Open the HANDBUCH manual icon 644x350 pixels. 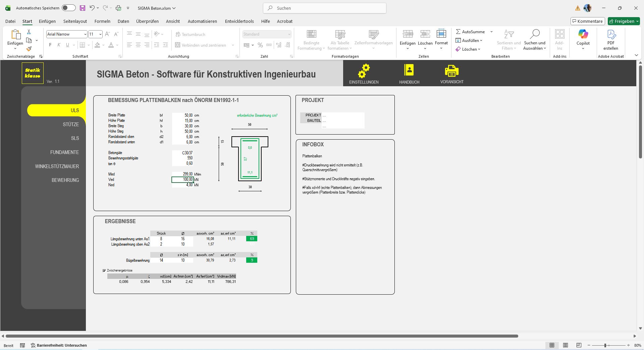point(409,70)
